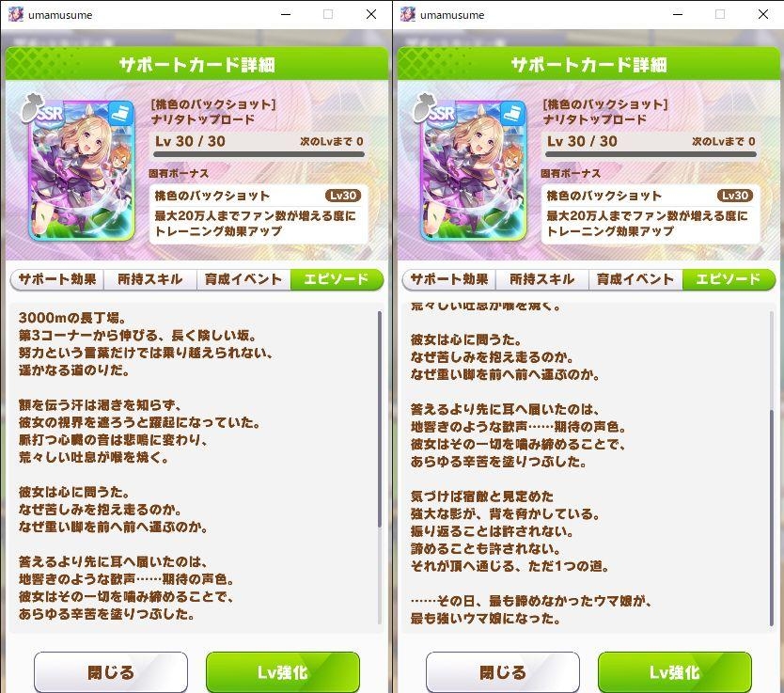Click wisdom type icon on left card
Viewport: 784px width, 693px height.
pyautogui.click(x=120, y=114)
